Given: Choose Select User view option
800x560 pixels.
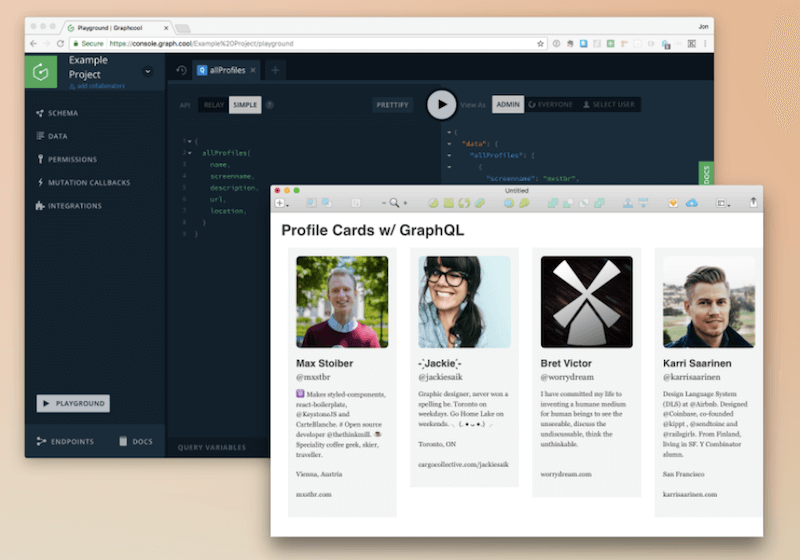Looking at the screenshot, I should (x=609, y=105).
